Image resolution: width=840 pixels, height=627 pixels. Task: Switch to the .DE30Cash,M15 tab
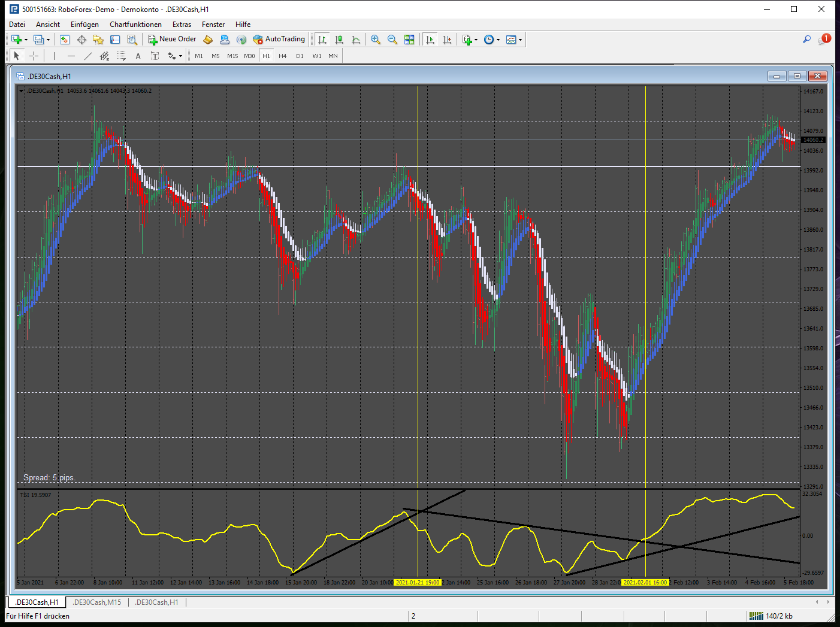click(x=97, y=602)
